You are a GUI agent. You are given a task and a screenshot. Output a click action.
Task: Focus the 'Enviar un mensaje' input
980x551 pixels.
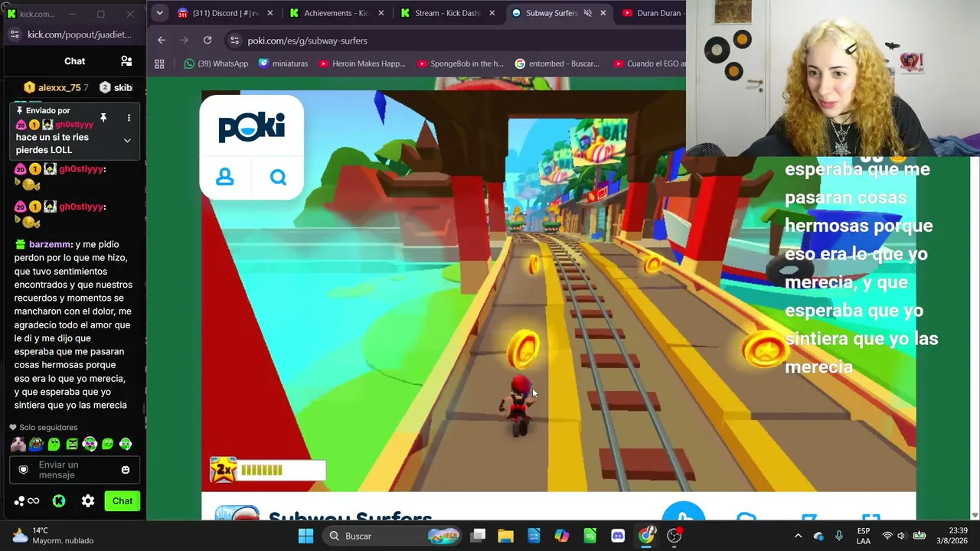click(x=74, y=470)
